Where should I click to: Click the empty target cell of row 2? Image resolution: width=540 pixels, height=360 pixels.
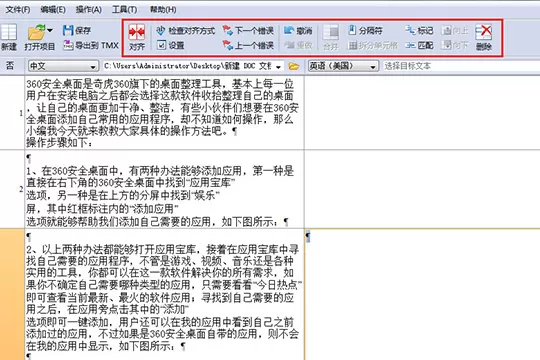tap(422, 189)
